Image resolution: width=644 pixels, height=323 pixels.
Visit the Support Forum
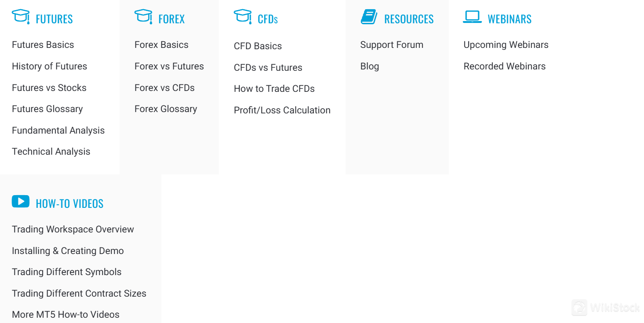(392, 45)
